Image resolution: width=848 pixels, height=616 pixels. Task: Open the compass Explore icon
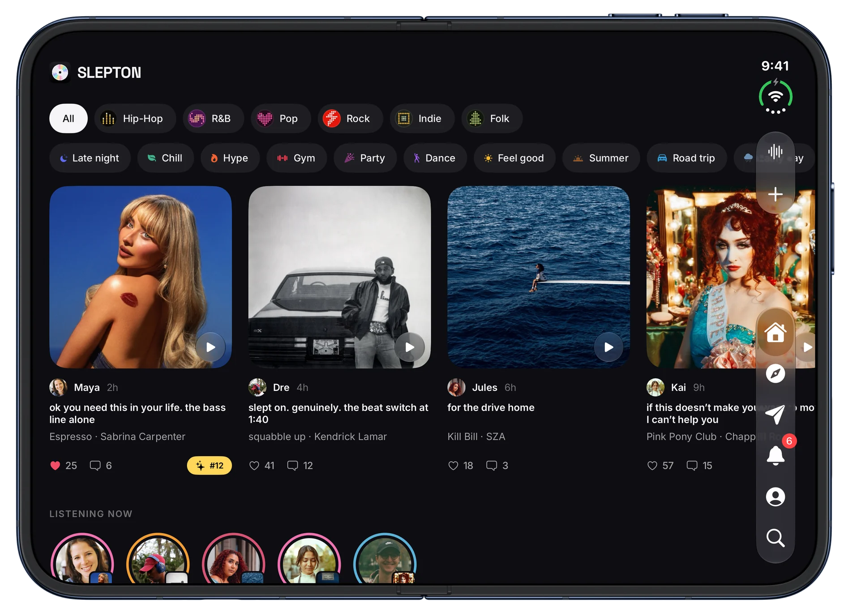point(775,373)
